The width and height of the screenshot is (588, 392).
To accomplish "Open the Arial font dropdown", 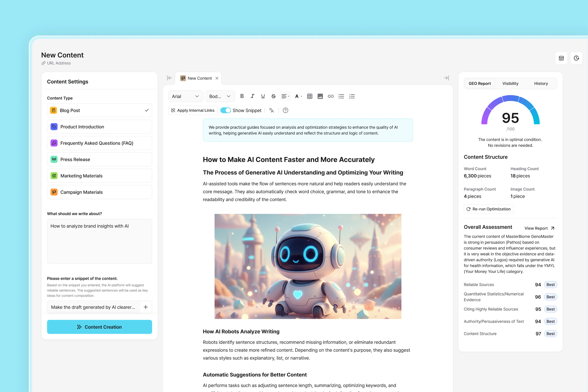I will tap(185, 96).
